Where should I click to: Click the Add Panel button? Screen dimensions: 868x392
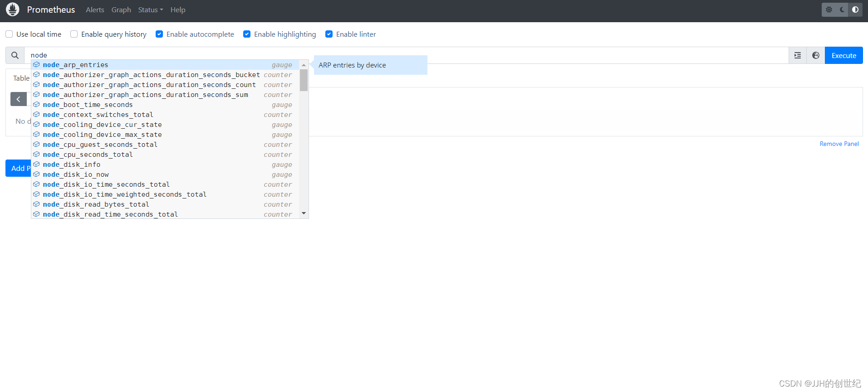coord(18,168)
